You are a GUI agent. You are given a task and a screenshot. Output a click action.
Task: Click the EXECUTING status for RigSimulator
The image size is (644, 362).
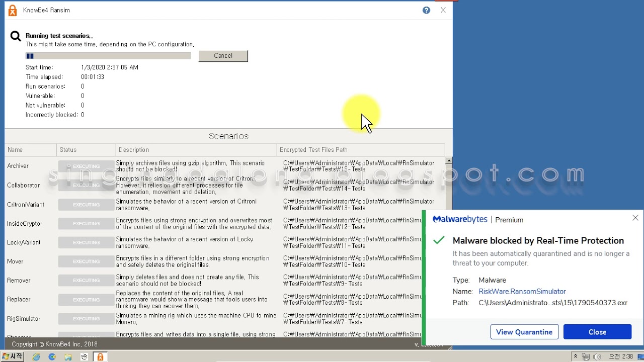point(87,319)
